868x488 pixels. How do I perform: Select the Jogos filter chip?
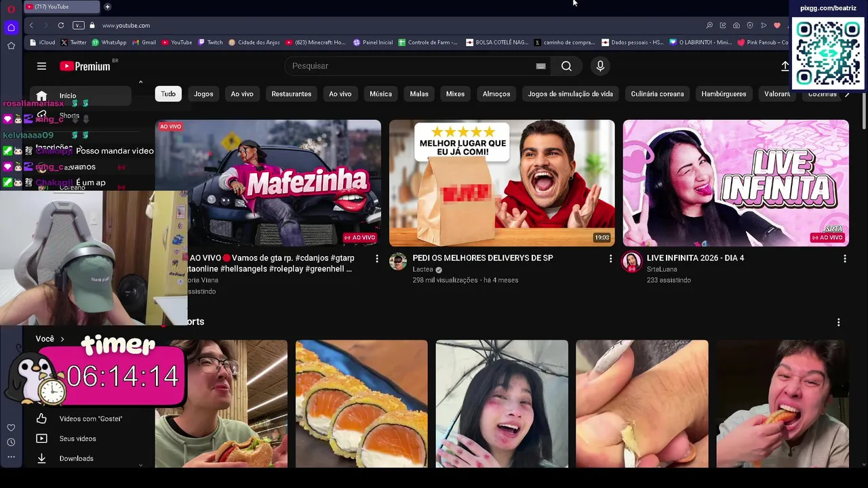click(x=203, y=94)
